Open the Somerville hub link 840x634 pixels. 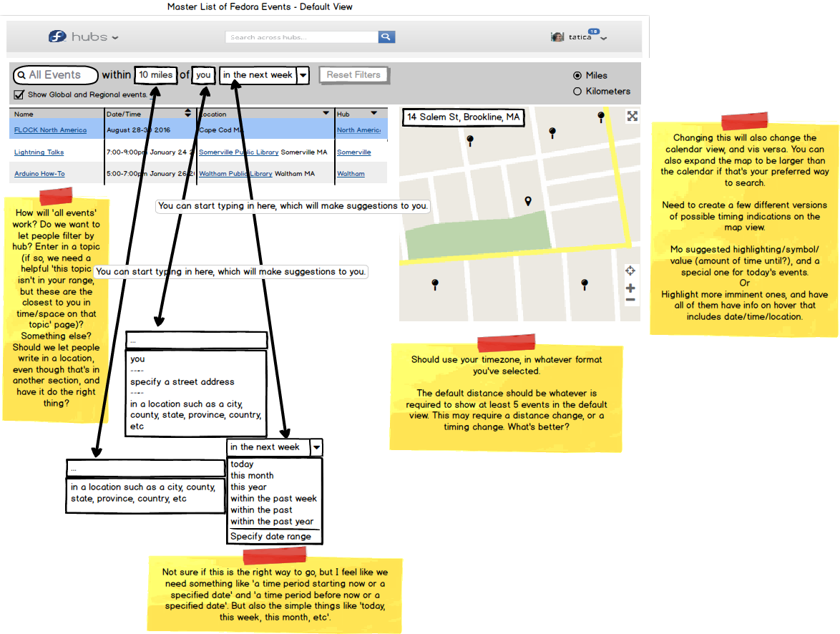coord(354,152)
